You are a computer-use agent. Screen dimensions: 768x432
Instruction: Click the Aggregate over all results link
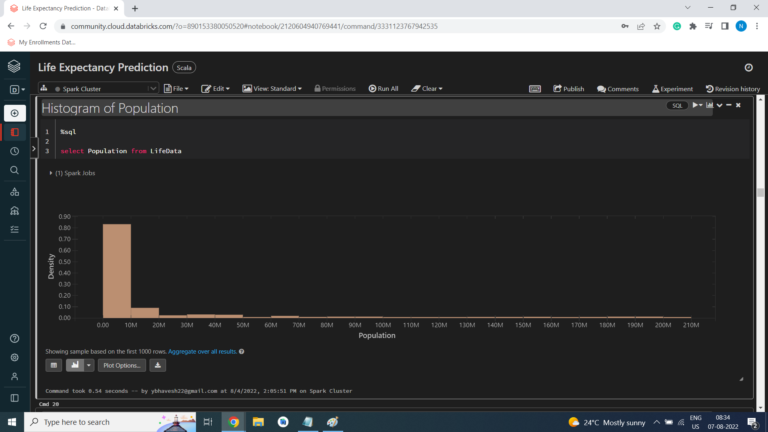(x=202, y=352)
